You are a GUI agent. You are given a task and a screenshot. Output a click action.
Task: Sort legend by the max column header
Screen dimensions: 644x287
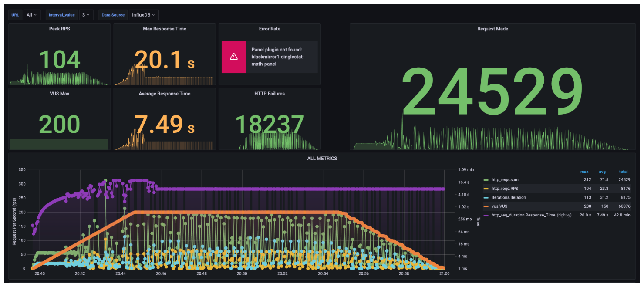pyautogui.click(x=584, y=172)
